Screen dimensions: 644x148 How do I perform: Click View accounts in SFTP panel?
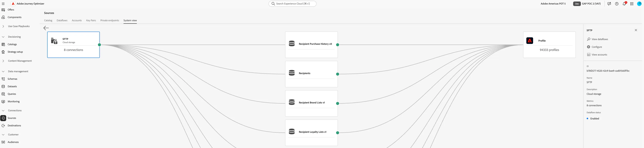[x=597, y=55]
